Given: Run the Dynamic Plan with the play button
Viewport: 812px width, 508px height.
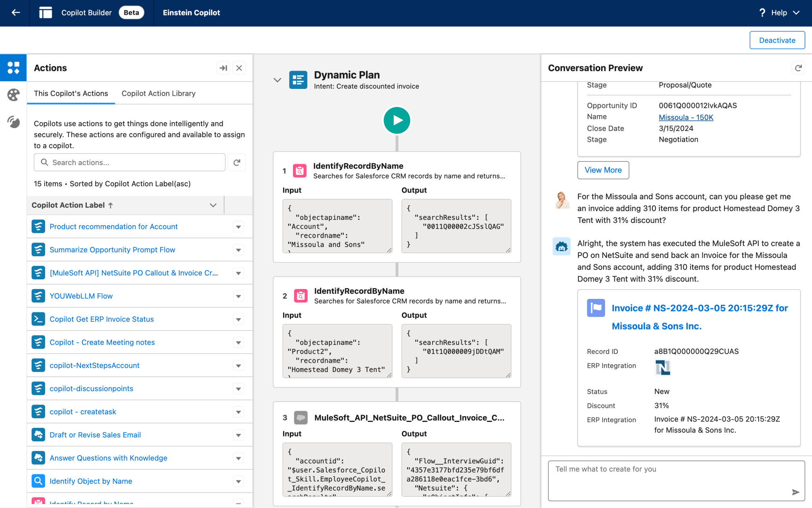Looking at the screenshot, I should click(396, 120).
